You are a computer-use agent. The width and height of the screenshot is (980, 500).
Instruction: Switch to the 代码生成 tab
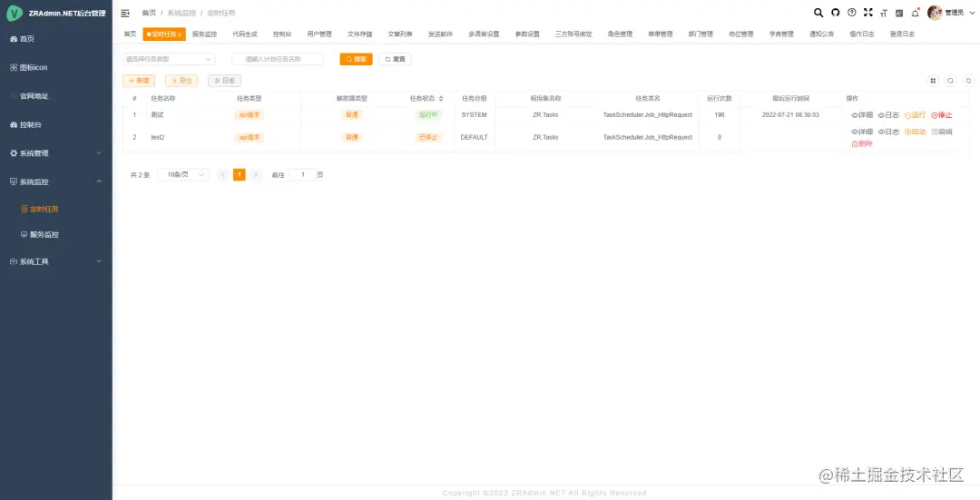244,34
